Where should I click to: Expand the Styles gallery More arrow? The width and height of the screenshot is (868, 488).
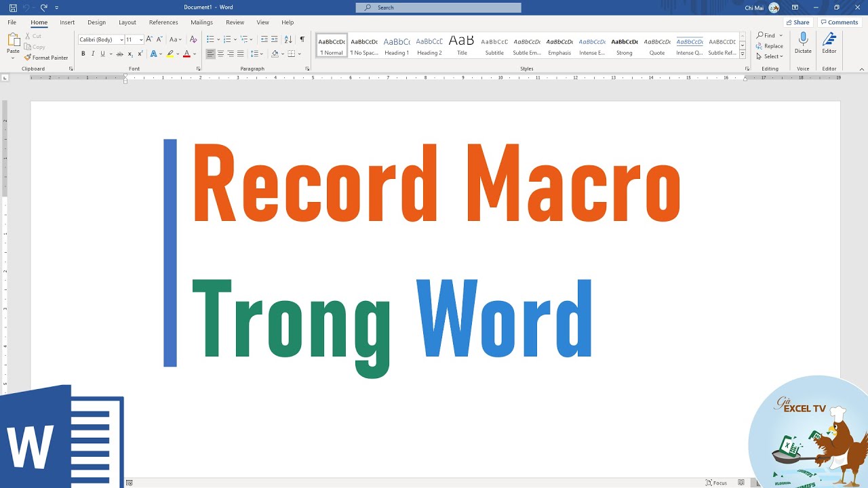coord(743,54)
